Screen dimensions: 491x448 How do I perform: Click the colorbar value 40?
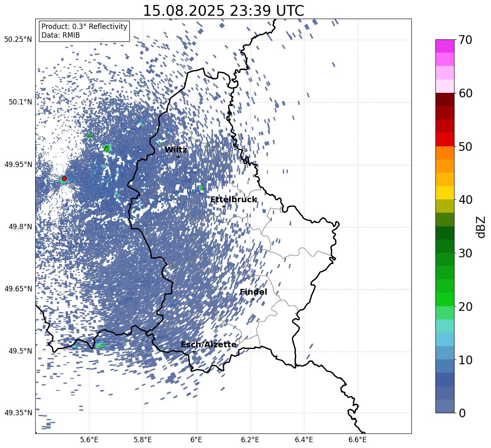466,200
